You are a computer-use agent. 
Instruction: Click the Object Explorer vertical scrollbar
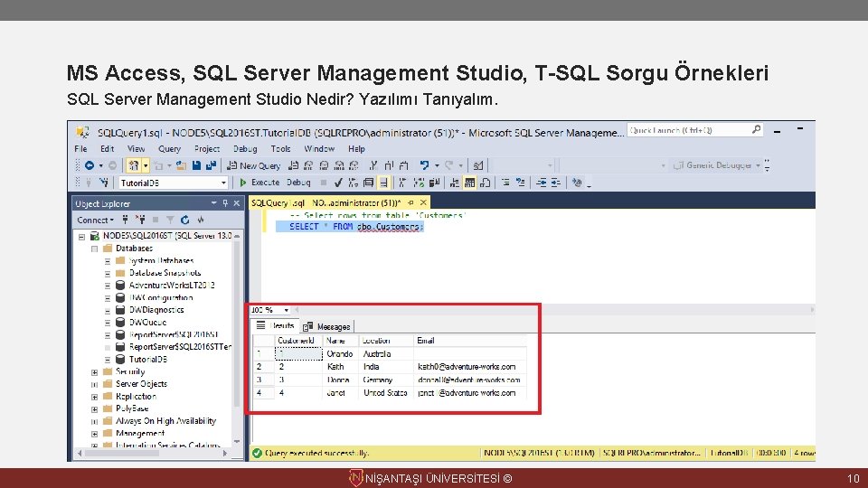tap(237, 337)
